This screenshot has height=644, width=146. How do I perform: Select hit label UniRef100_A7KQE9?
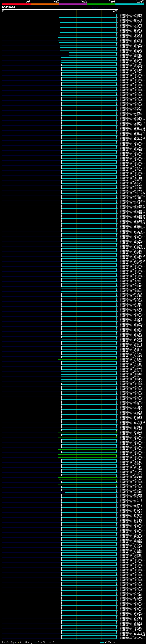coord(131,382)
